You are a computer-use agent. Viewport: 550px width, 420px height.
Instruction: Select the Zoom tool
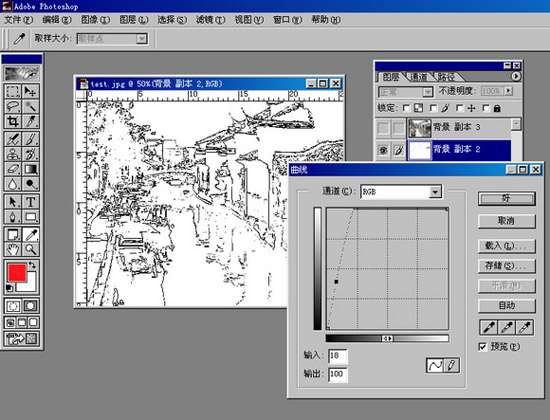[31, 249]
